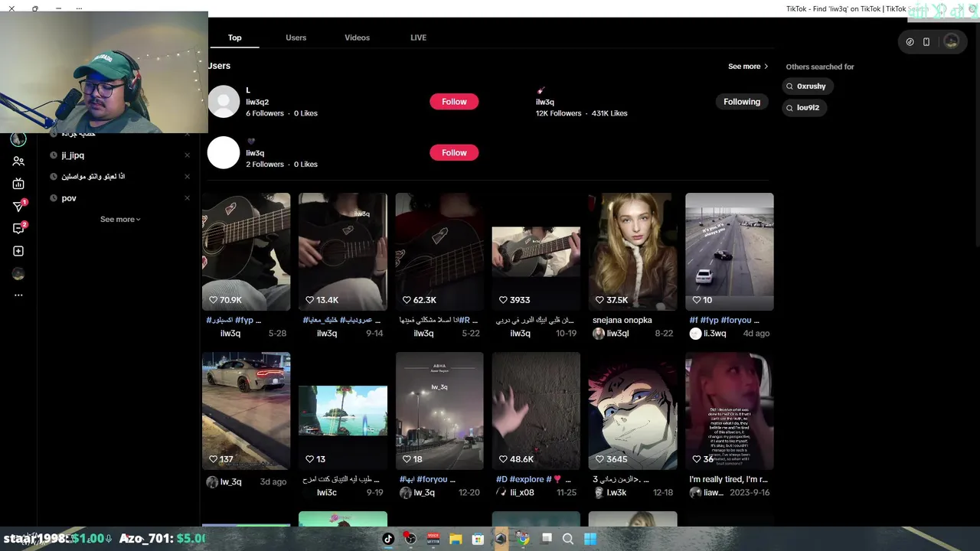Open Activity inbox icon with badge 2
The width and height of the screenshot is (980, 551).
18,229
